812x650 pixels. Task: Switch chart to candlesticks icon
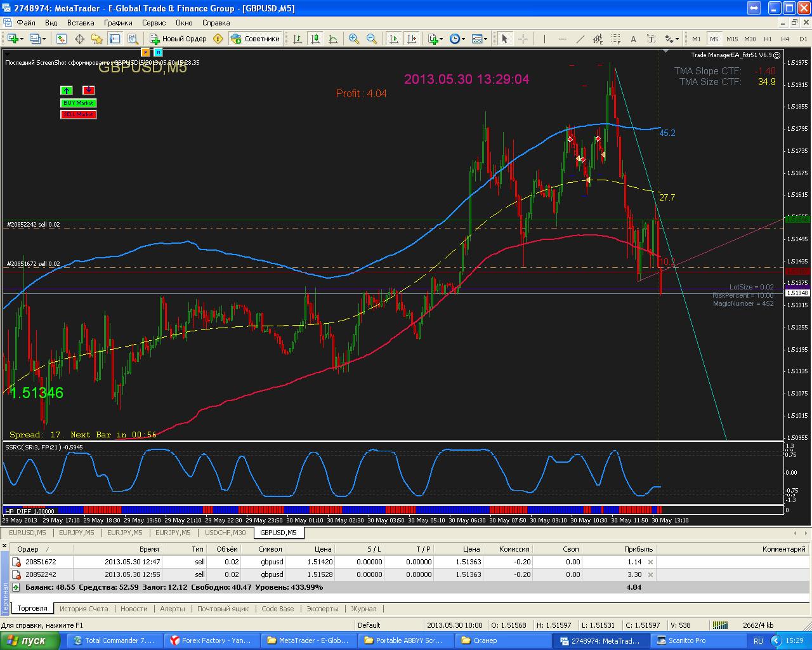point(315,39)
